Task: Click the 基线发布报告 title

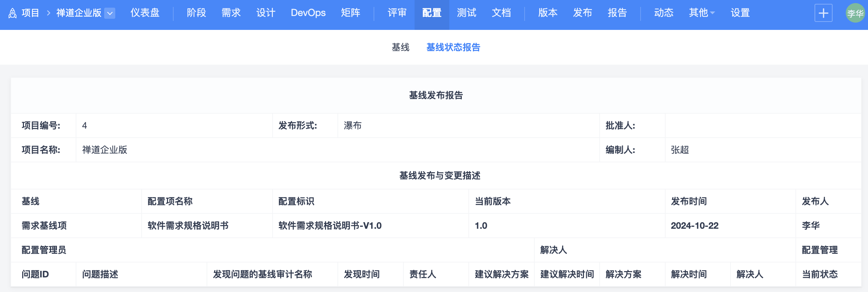Action: click(436, 95)
